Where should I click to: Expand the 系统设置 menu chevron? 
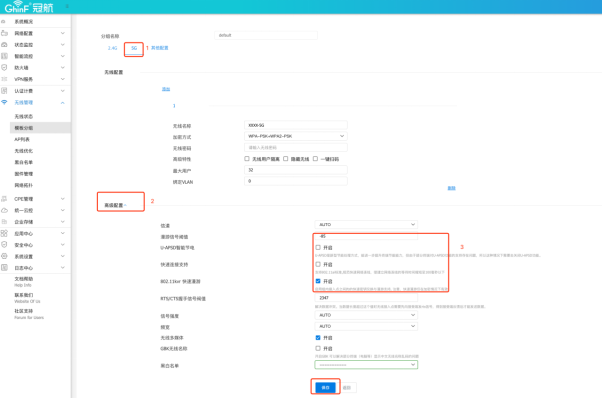[63, 256]
